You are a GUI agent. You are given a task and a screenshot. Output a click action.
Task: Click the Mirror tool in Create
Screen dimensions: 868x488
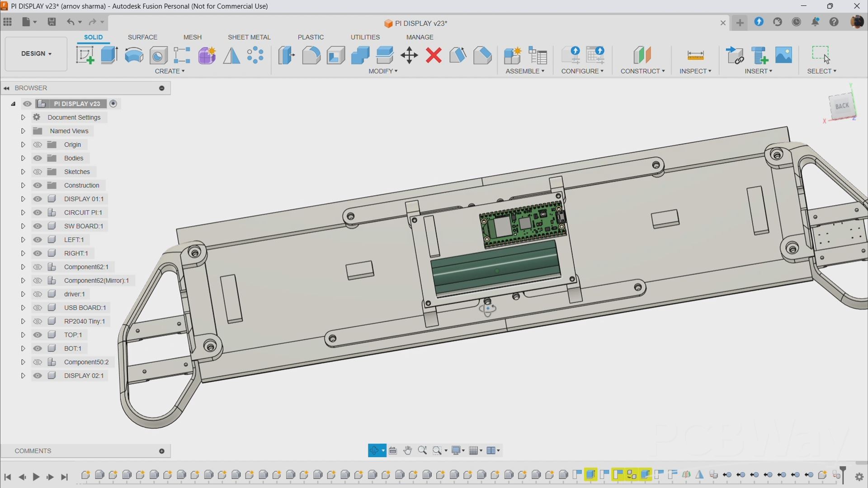click(231, 56)
